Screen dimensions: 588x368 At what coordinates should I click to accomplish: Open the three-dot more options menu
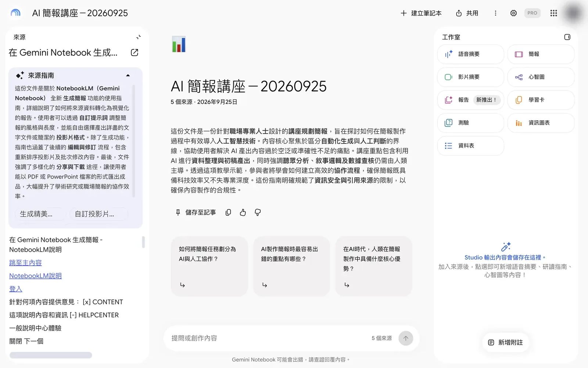coord(495,13)
